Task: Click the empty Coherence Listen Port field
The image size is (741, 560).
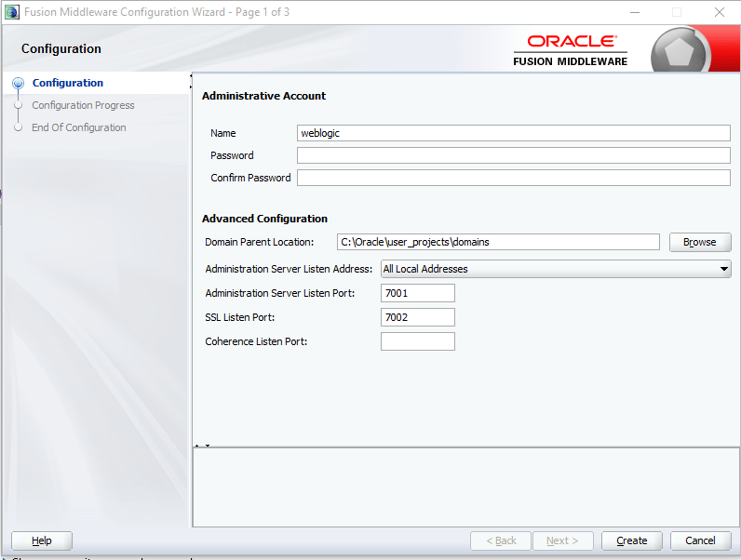Action: (x=417, y=341)
